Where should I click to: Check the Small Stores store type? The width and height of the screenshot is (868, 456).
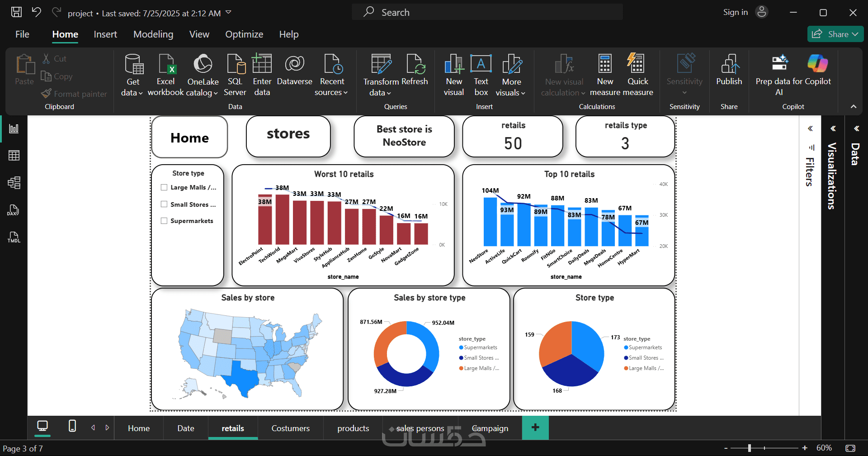coord(164,204)
